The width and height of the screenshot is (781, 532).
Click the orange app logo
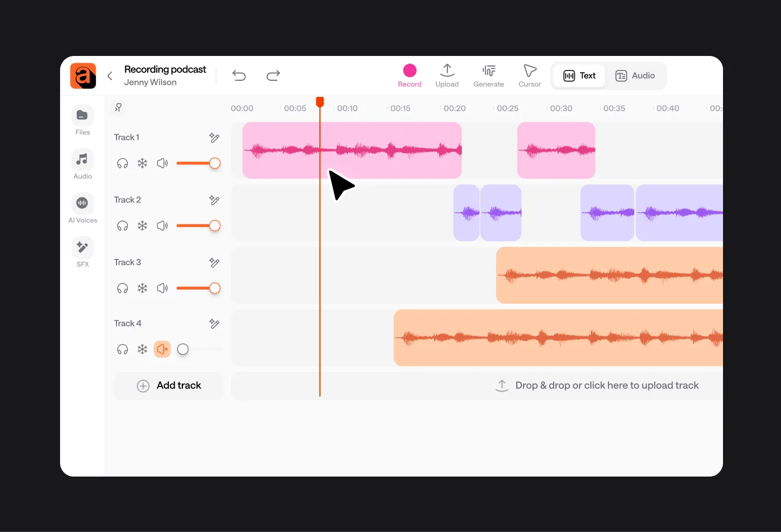pyautogui.click(x=83, y=76)
